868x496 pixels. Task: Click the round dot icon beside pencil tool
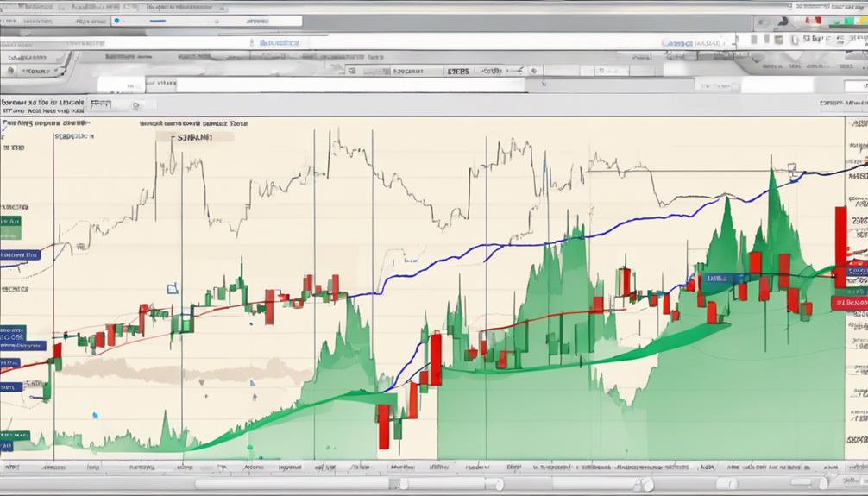click(533, 71)
